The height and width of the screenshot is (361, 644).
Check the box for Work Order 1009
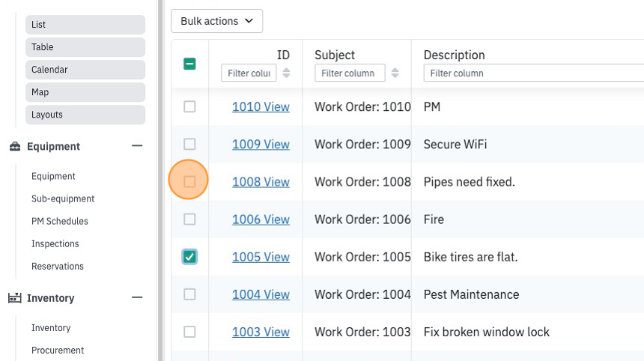coord(189,144)
